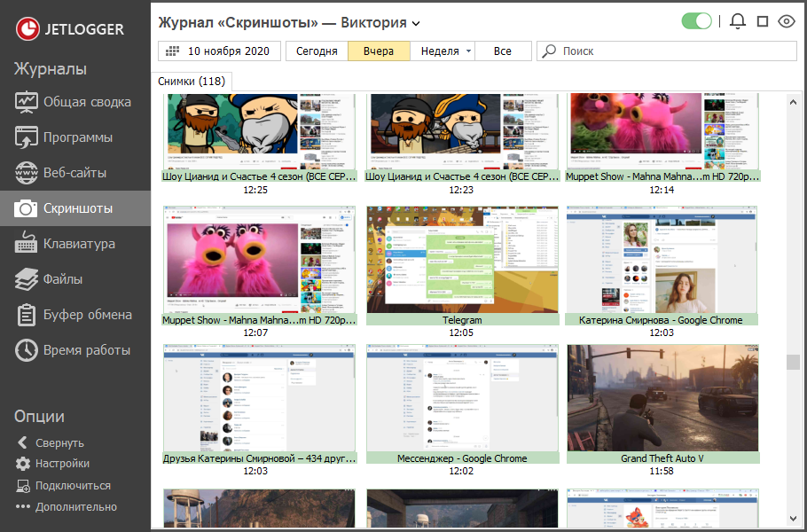Toggle the eye visibility icon

pos(787,21)
